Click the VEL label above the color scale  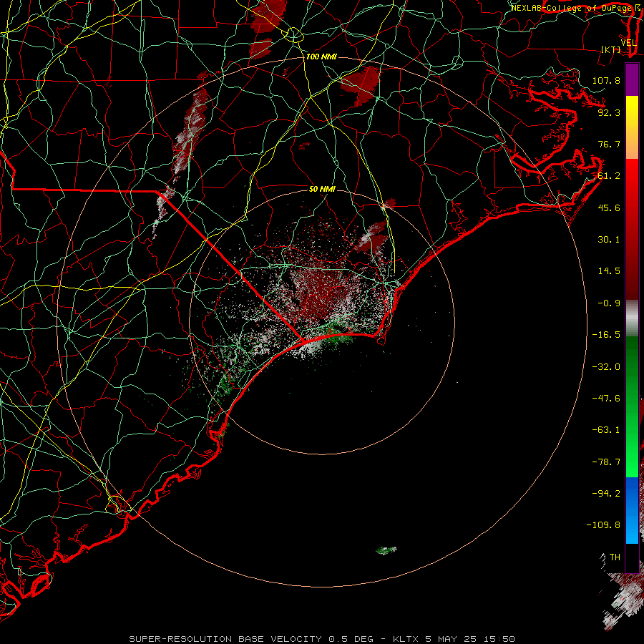(628, 43)
